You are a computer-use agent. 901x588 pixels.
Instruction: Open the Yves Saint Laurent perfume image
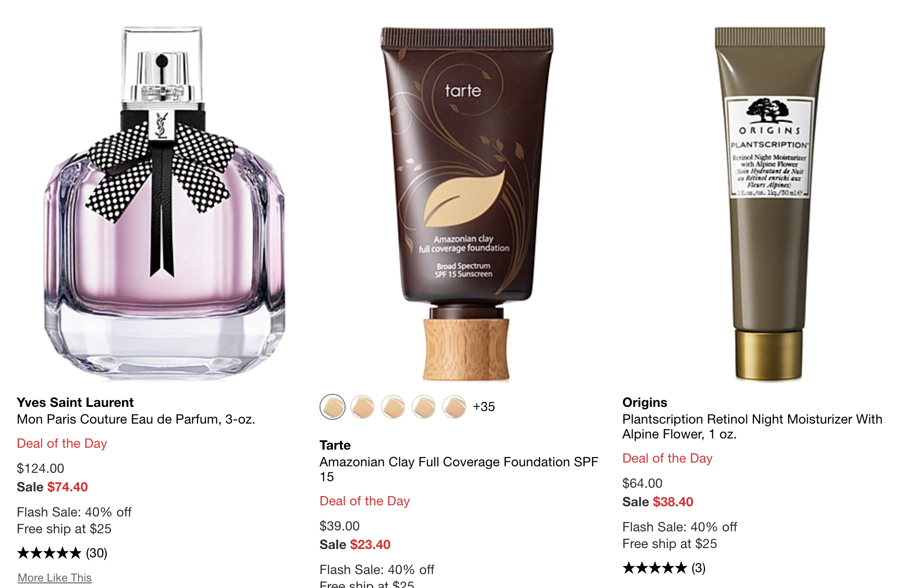point(163,203)
